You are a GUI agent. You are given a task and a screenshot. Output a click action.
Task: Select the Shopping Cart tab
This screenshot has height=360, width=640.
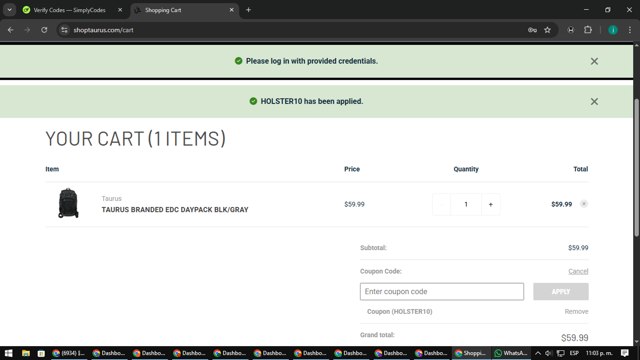[184, 10]
